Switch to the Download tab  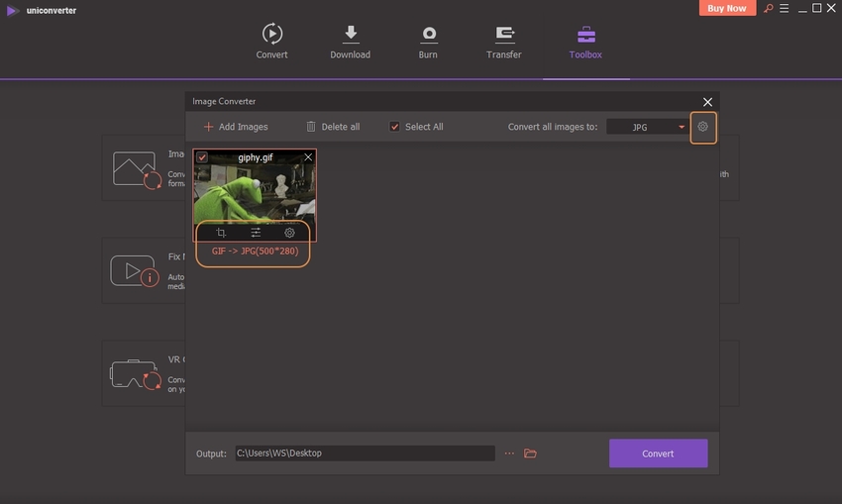[350, 43]
